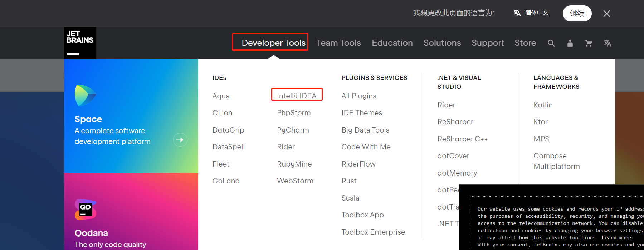Open the site search magnifier icon
The image size is (644, 250).
(x=551, y=43)
